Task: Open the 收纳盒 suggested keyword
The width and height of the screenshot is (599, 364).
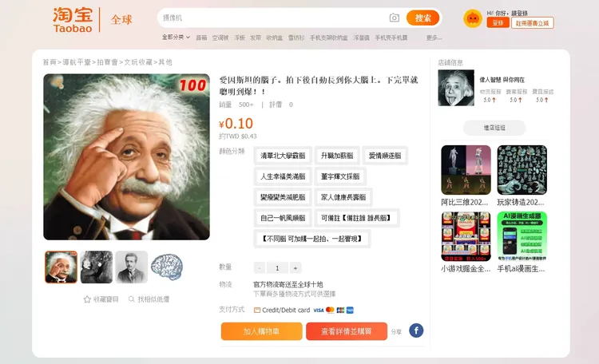Action: (274, 38)
